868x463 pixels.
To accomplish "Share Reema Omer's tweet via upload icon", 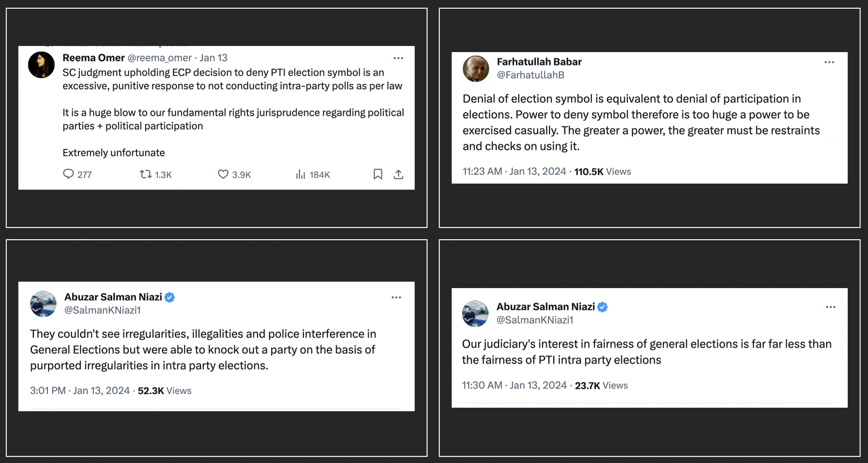I will 398,174.
